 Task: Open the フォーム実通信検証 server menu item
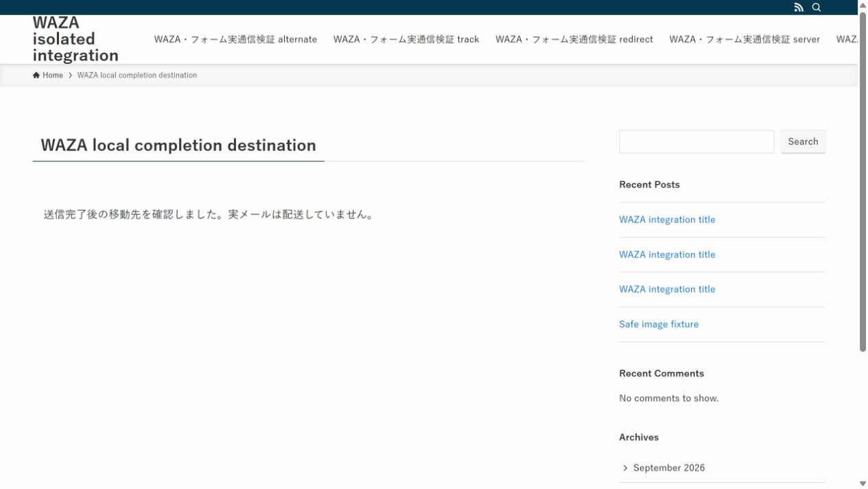click(744, 39)
